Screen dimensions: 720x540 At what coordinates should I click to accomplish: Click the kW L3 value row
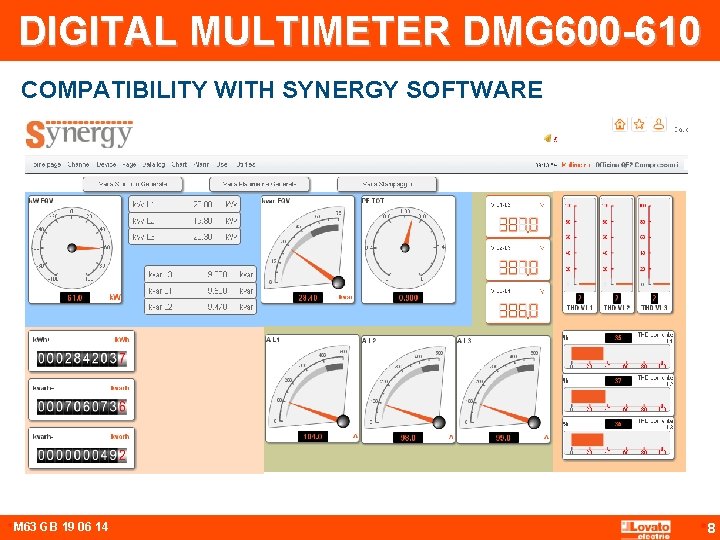(x=185, y=237)
